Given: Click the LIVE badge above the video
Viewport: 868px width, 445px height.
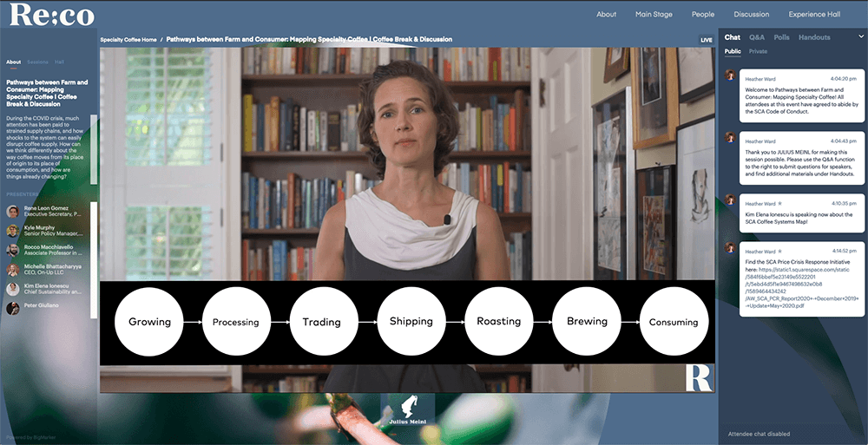Looking at the screenshot, I should click(x=706, y=40).
